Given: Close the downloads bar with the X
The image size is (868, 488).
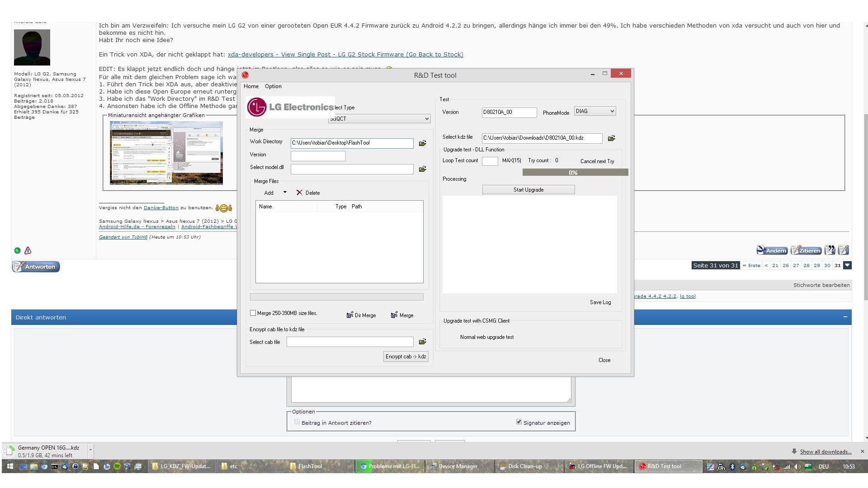Looking at the screenshot, I should coord(862,451).
